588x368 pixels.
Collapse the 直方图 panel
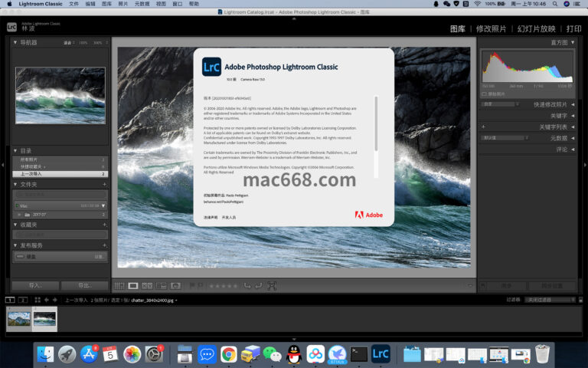573,42
